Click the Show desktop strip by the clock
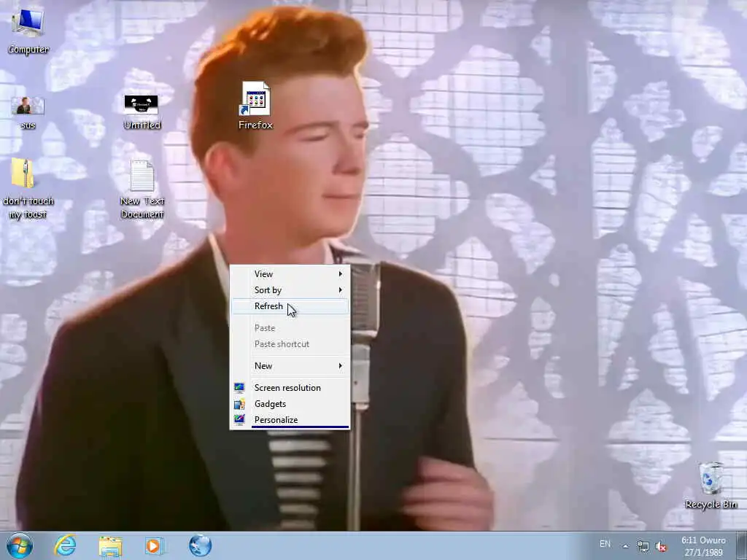The height and width of the screenshot is (560, 747). click(741, 545)
